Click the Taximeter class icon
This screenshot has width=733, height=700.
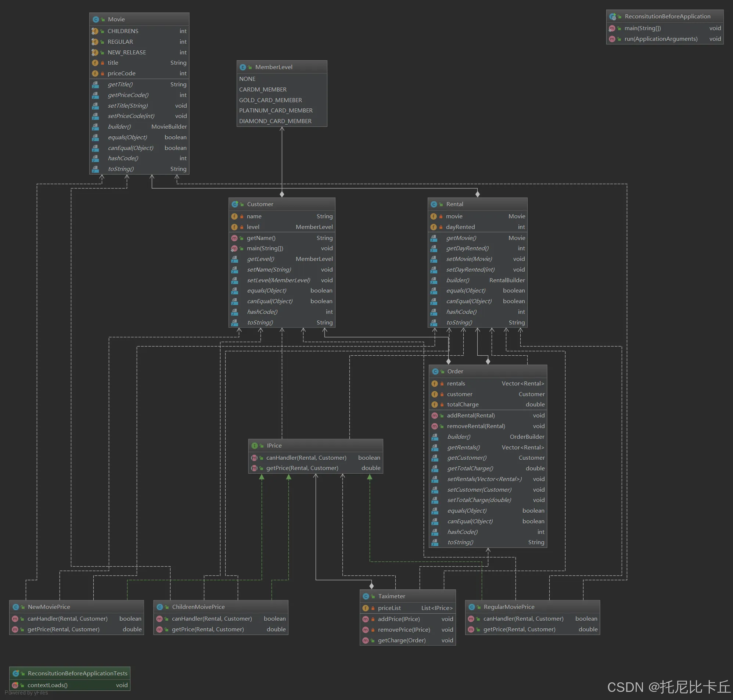coord(366,596)
